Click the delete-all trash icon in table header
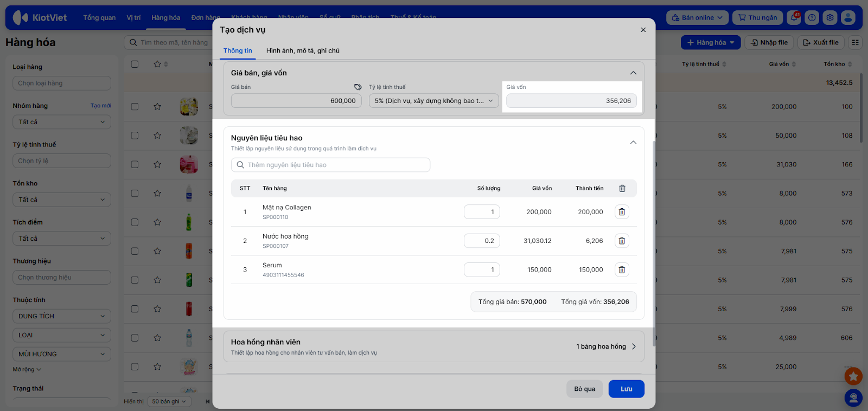 622,188
